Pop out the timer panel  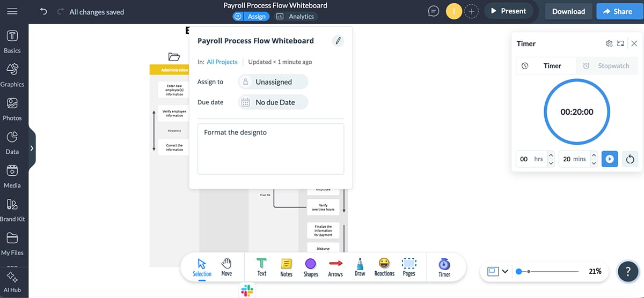point(620,44)
